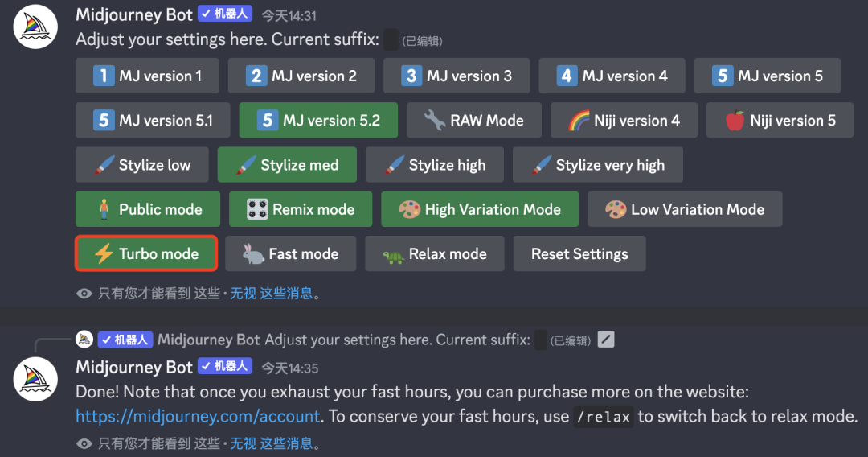Toggle Stylize med option
Screen dimensions: 868x457
pyautogui.click(x=287, y=164)
